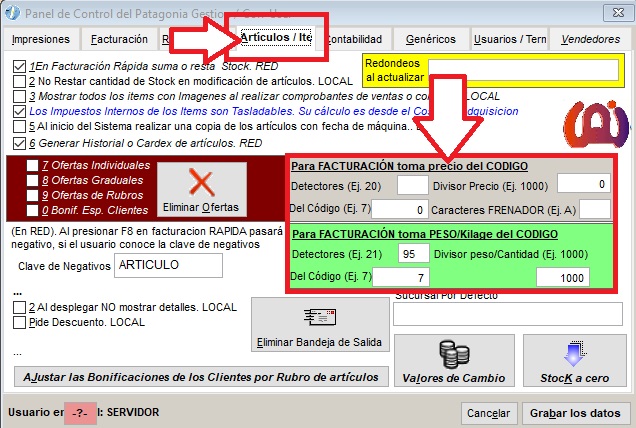The height and width of the screenshot is (428, 636).
Task: Click the Caracteres FRENADOR field
Action: tap(594, 209)
